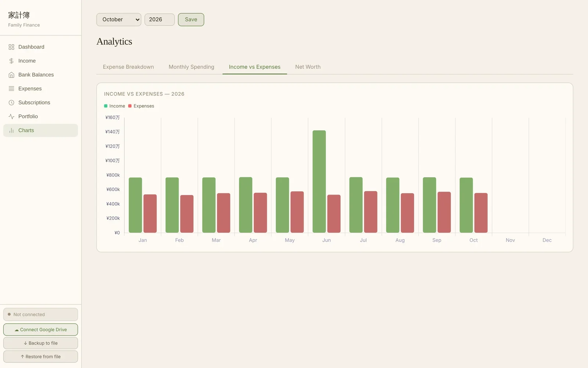Image resolution: width=588 pixels, height=368 pixels.
Task: Click the 2026 year input field
Action: pyautogui.click(x=159, y=20)
